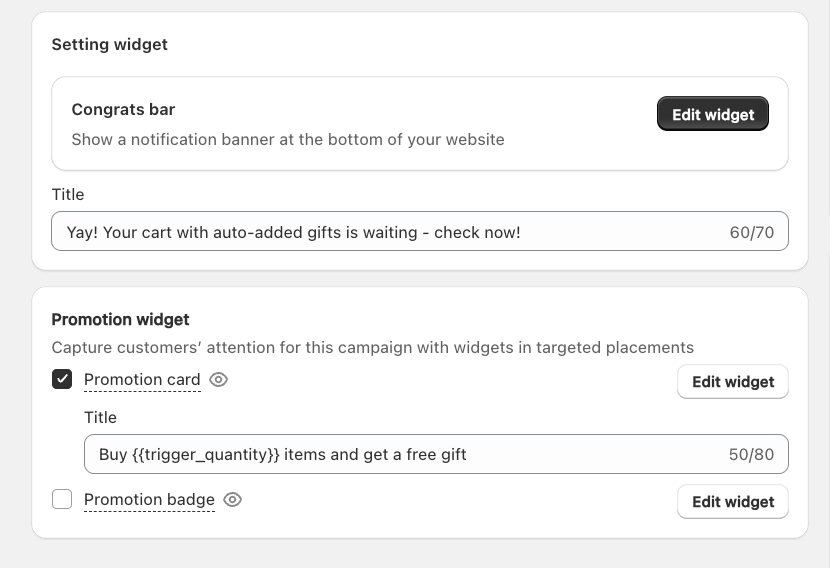Click the Title label under Promotion card

[x=100, y=418]
